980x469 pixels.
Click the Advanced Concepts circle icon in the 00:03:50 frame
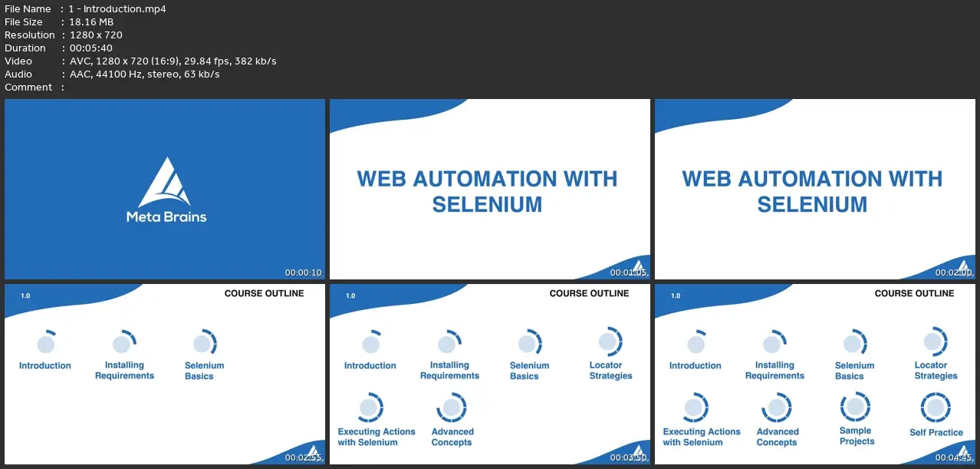(451, 408)
